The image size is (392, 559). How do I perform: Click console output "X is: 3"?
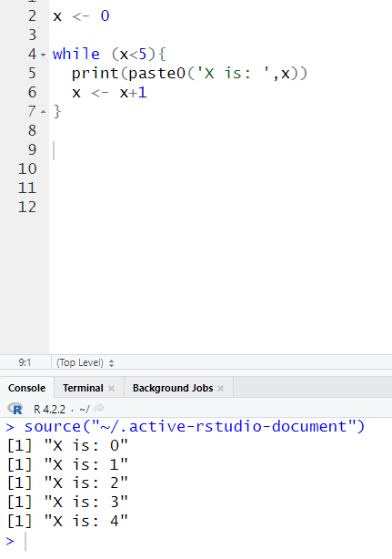coord(85,503)
